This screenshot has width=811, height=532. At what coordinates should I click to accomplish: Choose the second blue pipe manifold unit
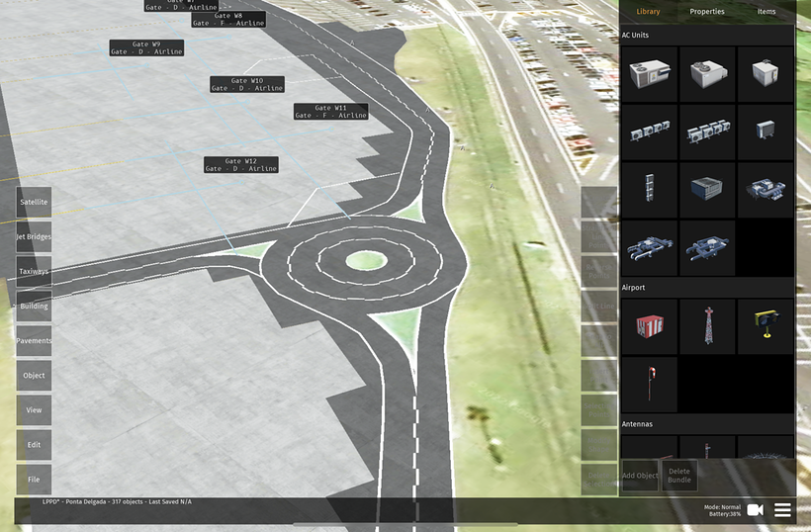click(707, 247)
